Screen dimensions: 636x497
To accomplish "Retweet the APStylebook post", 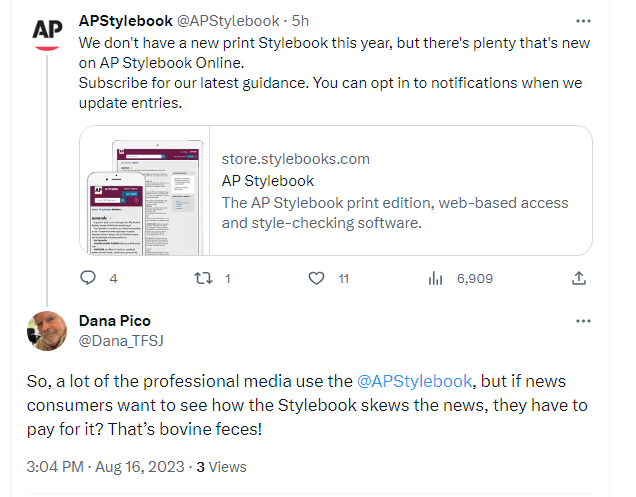I will click(201, 278).
